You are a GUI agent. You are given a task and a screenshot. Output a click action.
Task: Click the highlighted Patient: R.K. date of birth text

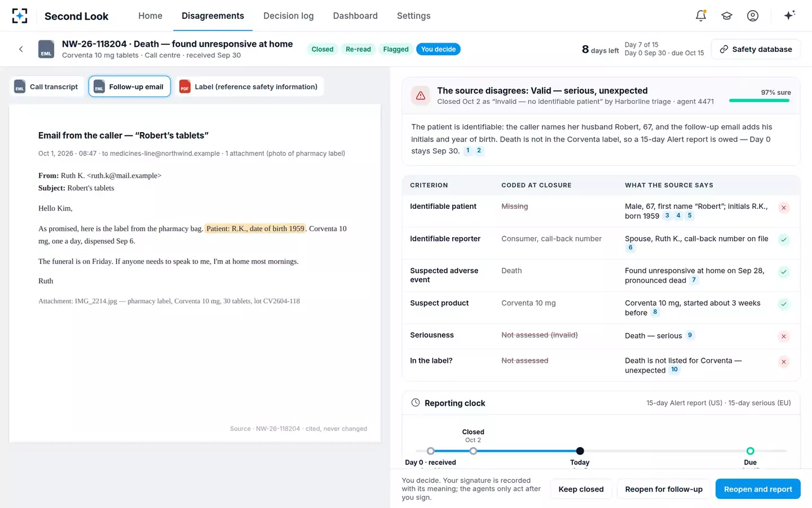255,229
